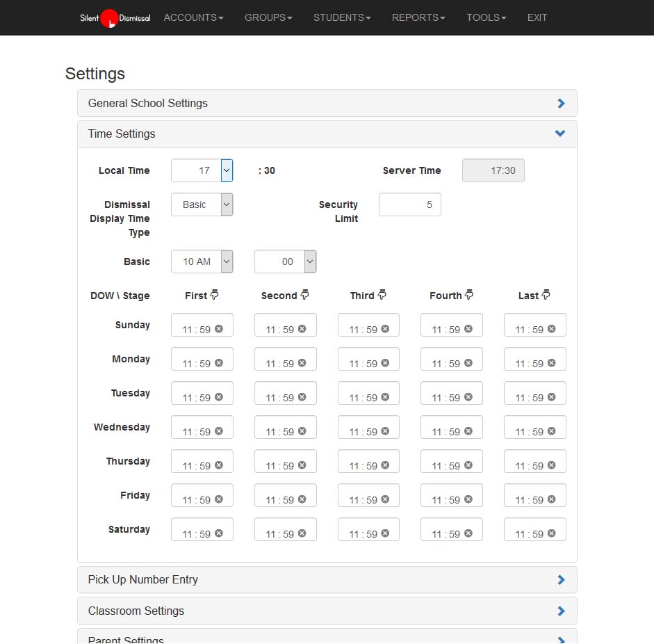Clear the Monday Second stage time
Screen dimensions: 654x644
pyautogui.click(x=302, y=363)
